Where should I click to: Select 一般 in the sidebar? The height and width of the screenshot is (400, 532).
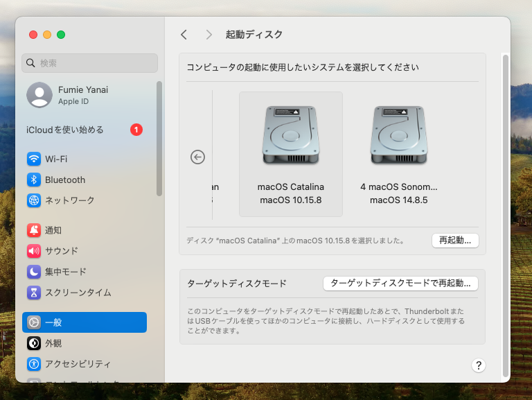pos(85,322)
